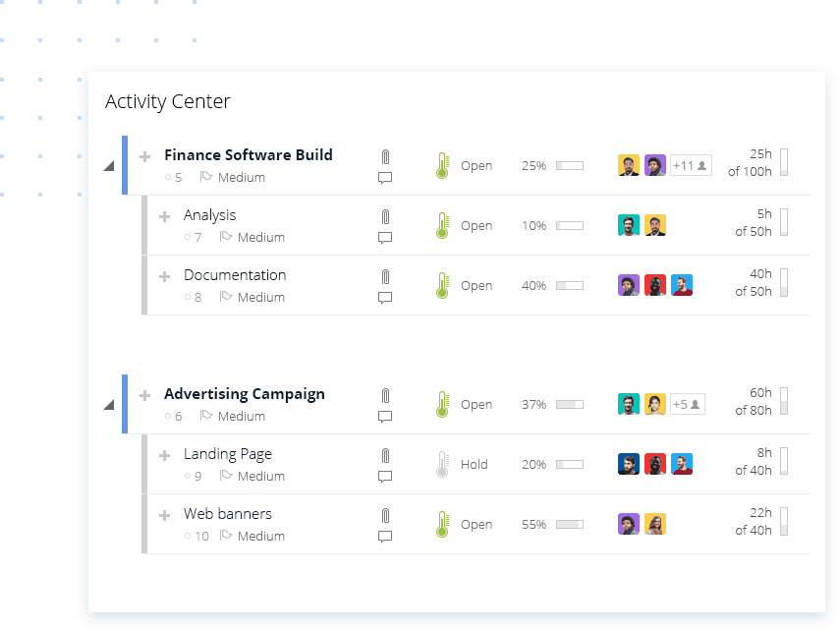Open attachments for Finance Software Build

click(x=384, y=154)
